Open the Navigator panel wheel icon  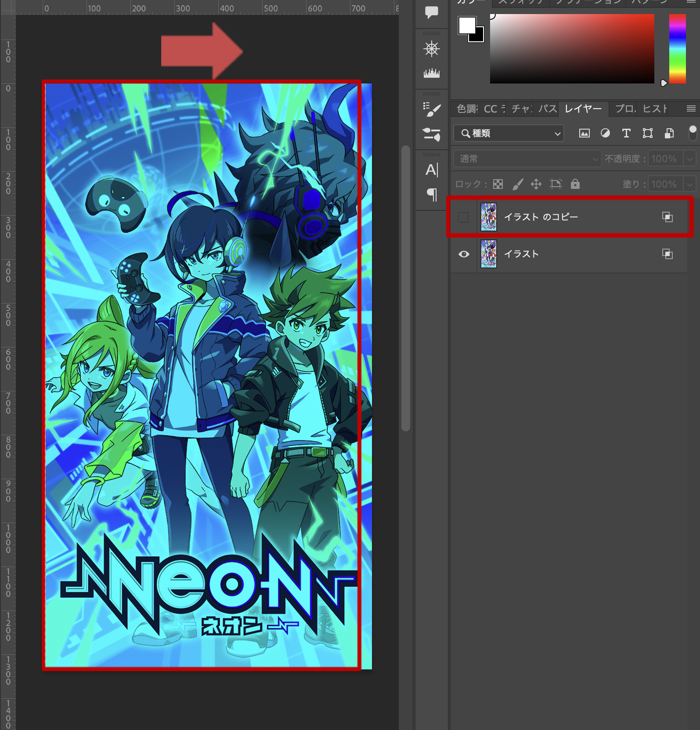(432, 49)
